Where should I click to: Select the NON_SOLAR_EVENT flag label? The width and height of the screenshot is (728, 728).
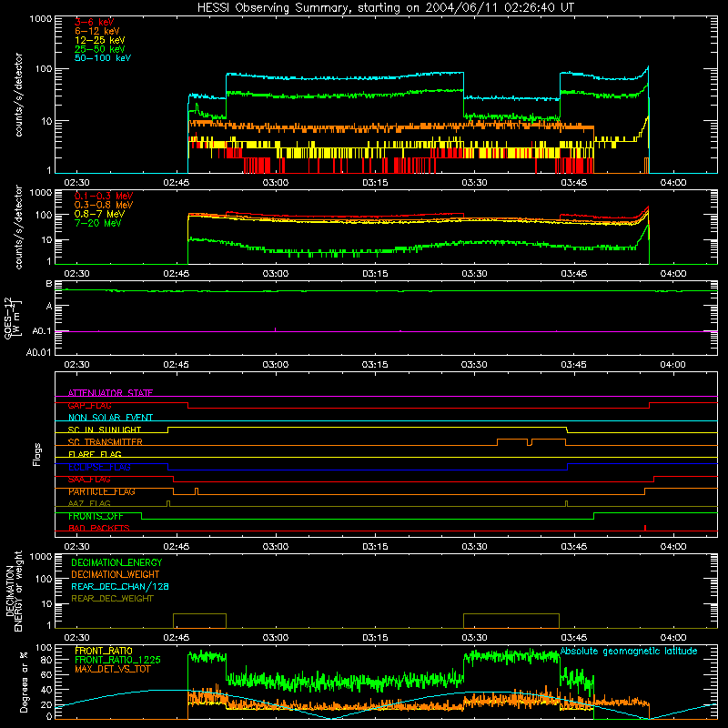pyautogui.click(x=110, y=418)
